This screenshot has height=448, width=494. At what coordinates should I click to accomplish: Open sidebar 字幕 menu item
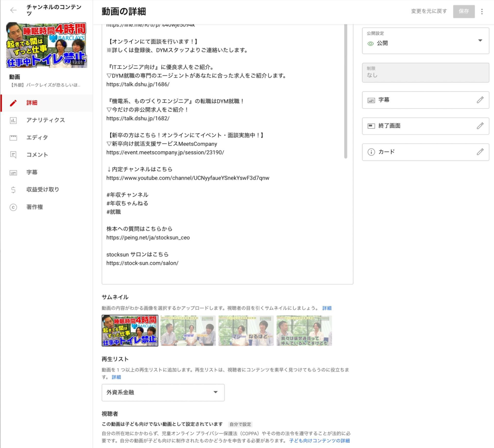click(x=32, y=172)
